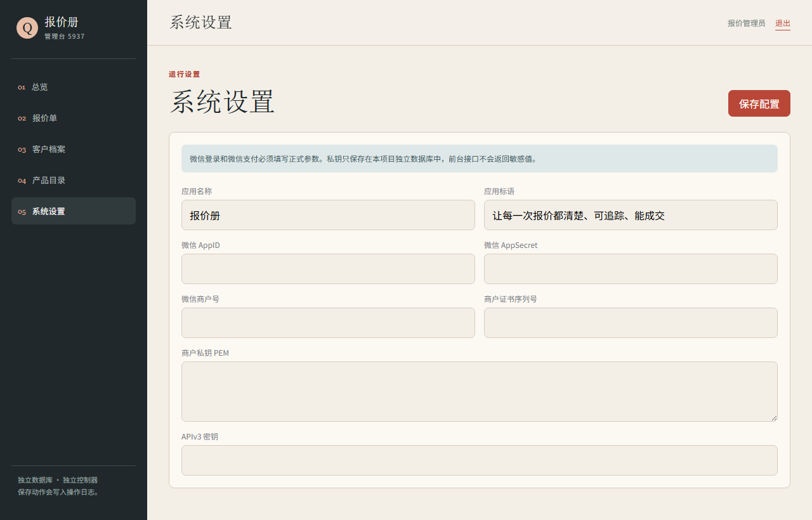The width and height of the screenshot is (812, 520).
Task: Navigate to 产品目录
Action: (x=74, y=180)
